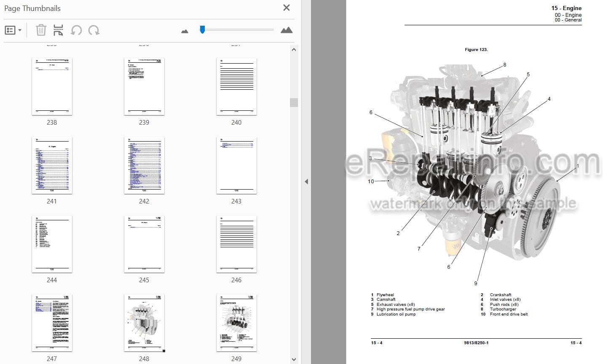The image size is (603, 364).
Task: Delete selected pages with trash icon
Action: tap(41, 30)
